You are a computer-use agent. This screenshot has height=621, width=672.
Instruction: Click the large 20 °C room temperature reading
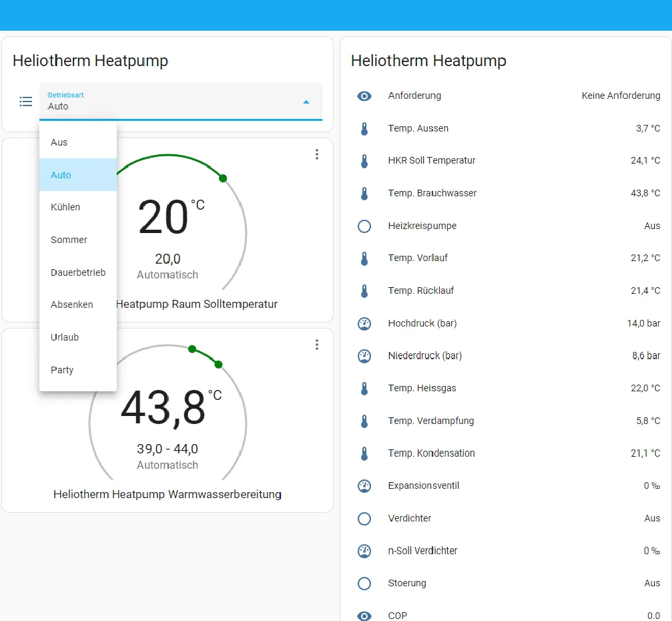pos(171,216)
